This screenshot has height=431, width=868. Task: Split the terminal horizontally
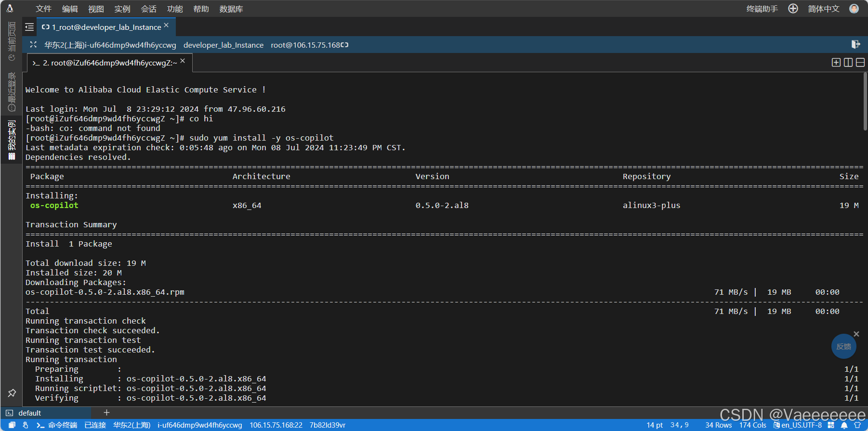click(860, 63)
